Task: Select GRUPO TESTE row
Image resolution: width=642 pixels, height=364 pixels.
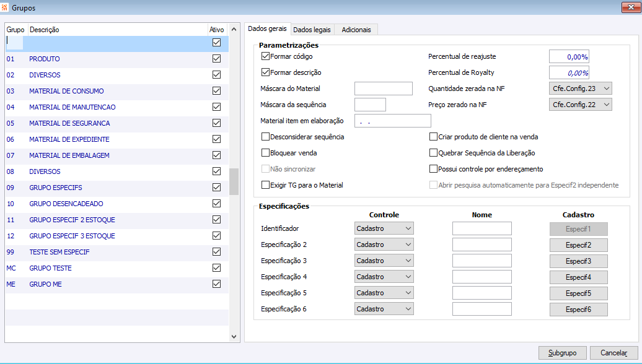Action: coord(117,268)
